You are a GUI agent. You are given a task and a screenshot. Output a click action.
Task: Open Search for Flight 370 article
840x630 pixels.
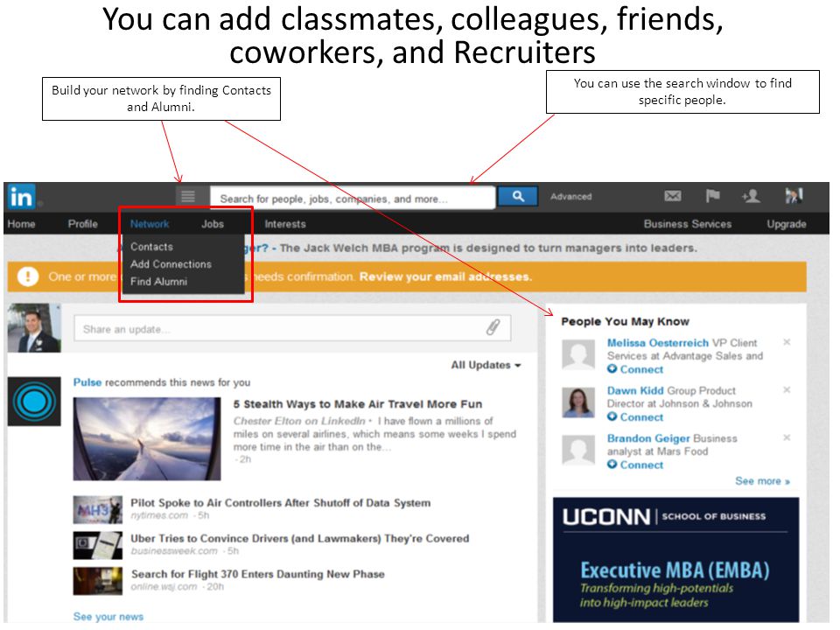[x=257, y=574]
